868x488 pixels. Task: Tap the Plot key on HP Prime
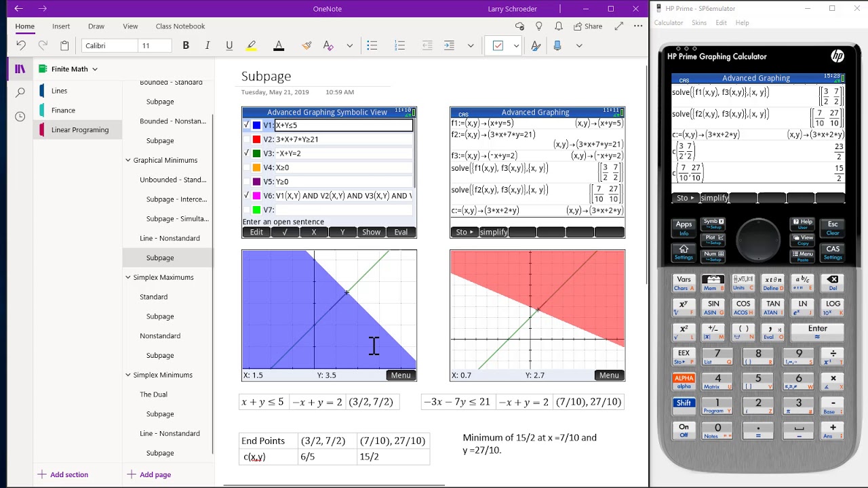(713, 240)
